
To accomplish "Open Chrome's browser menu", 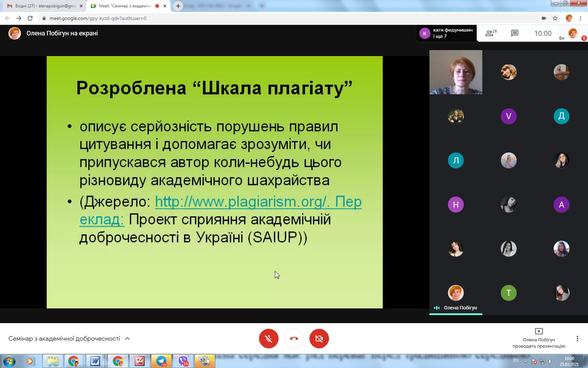I will pos(581,18).
